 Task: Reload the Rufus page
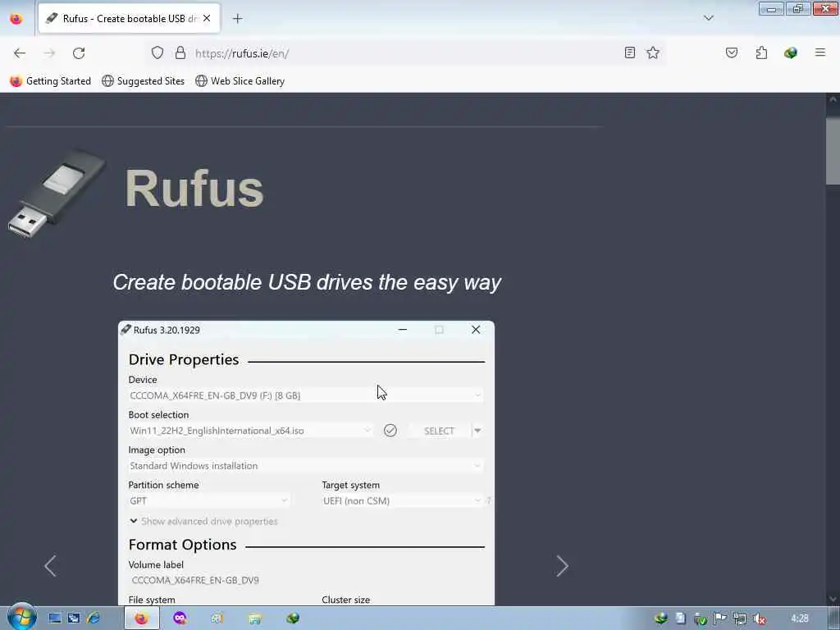(79, 53)
